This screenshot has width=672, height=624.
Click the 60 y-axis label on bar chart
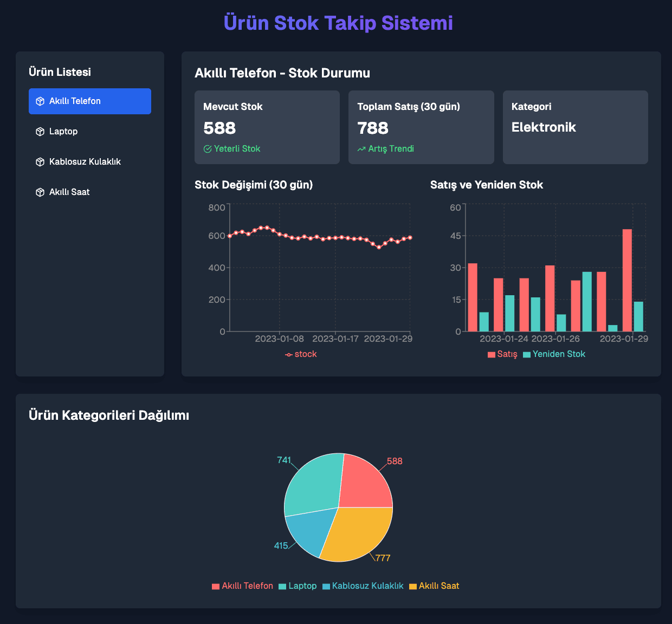click(456, 208)
